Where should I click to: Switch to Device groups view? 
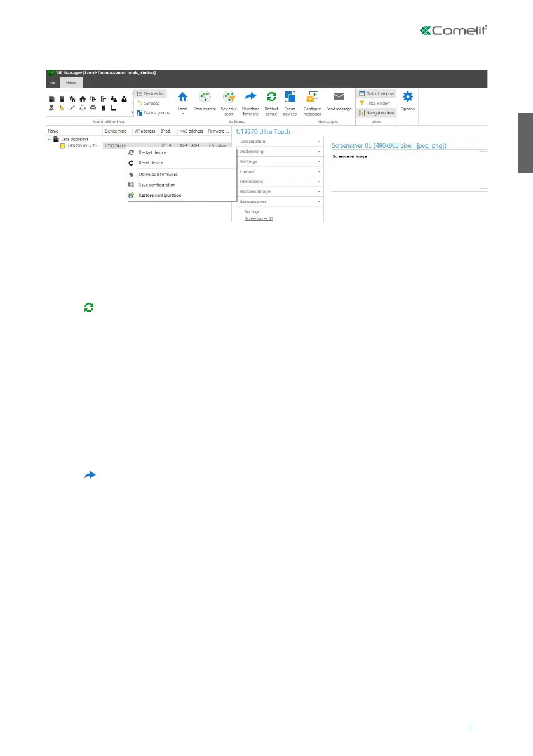(x=153, y=113)
